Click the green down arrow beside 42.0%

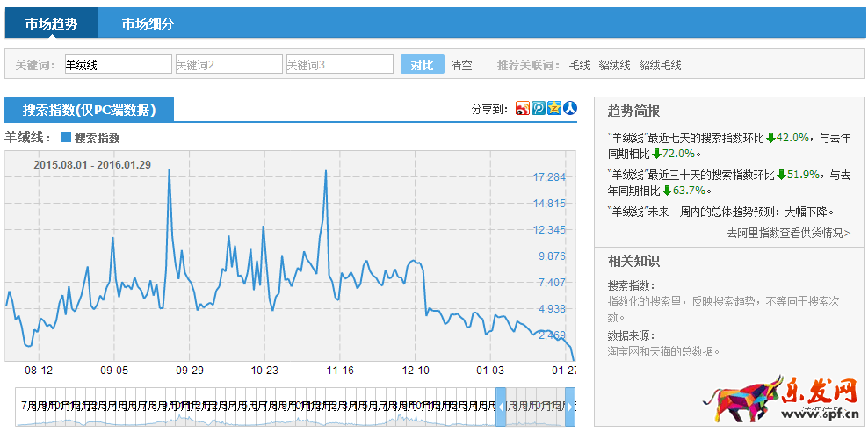[770, 138]
